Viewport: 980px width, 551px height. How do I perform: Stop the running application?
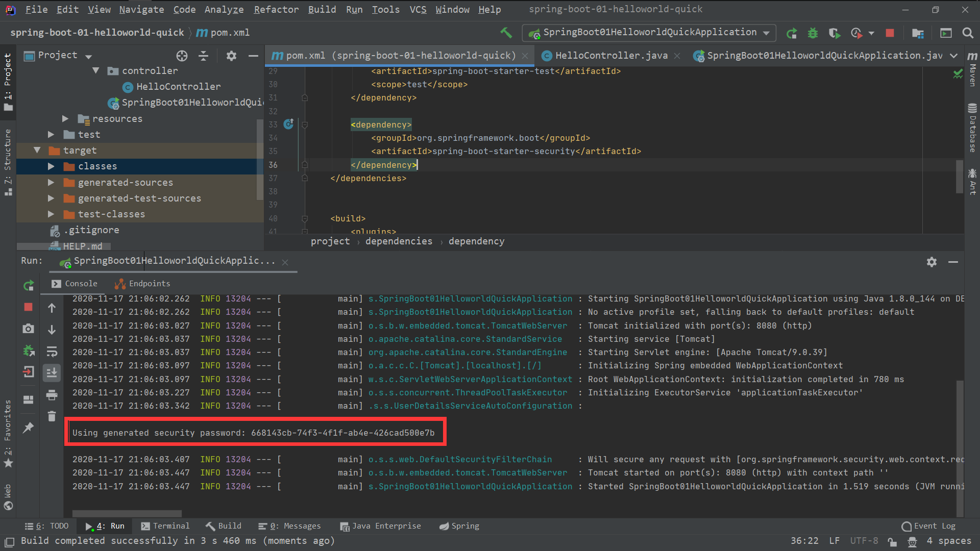coord(890,33)
